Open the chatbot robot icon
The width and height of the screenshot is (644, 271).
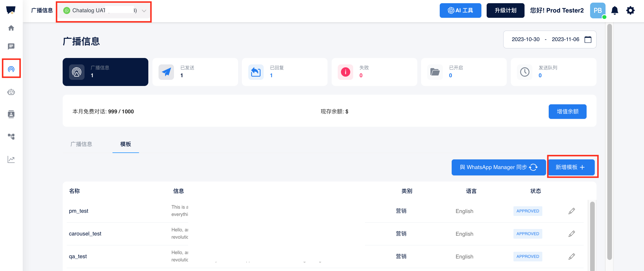coord(11,92)
